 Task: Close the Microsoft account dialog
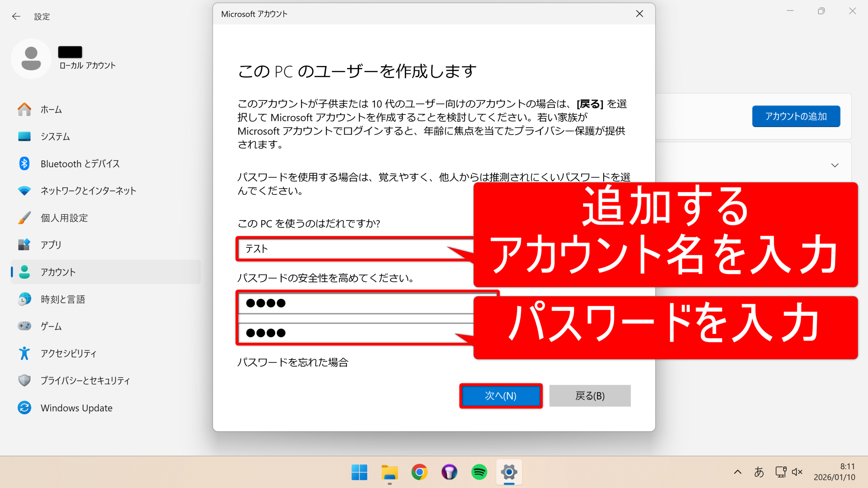tap(639, 14)
